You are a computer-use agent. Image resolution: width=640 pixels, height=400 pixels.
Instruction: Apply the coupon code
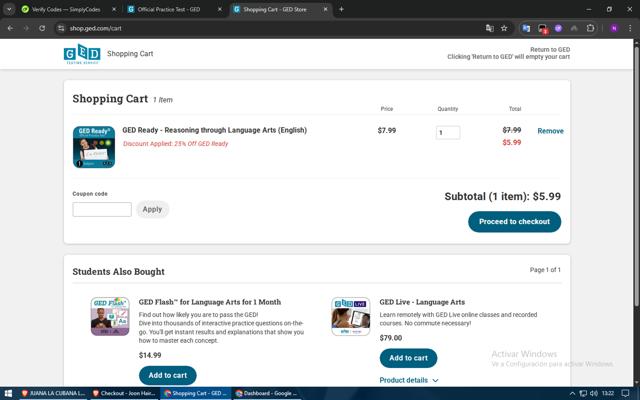pyautogui.click(x=152, y=209)
